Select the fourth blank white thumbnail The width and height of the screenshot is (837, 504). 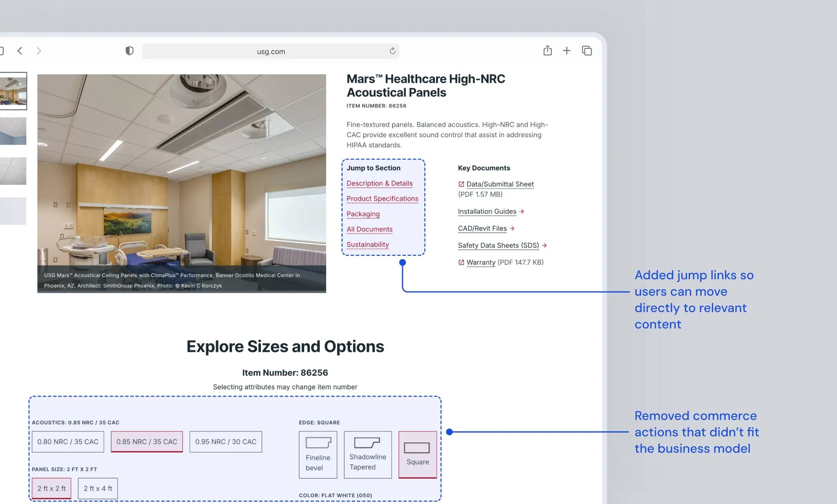[x=13, y=211]
